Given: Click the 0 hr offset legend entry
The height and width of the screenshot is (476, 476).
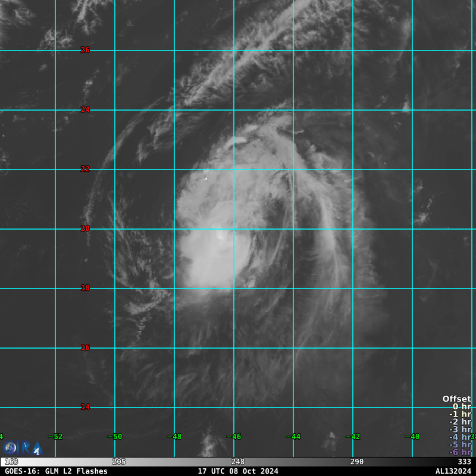Looking at the screenshot, I should (x=462, y=406).
